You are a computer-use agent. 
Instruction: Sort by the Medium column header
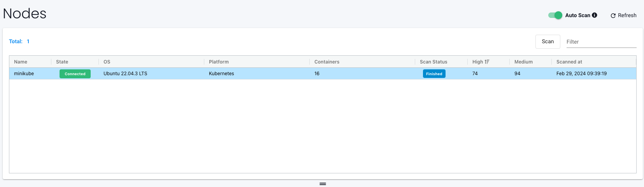tap(523, 62)
